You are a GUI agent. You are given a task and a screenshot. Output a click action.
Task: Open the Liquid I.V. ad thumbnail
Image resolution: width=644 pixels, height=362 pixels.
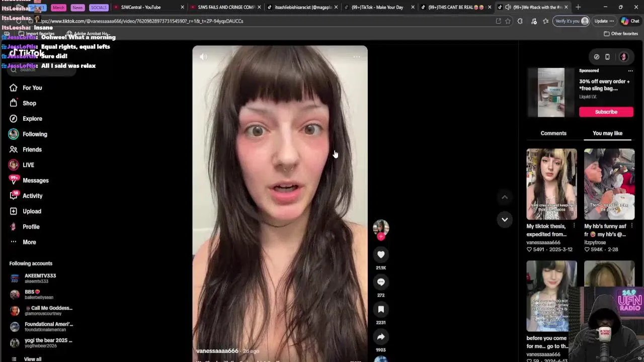coord(551,93)
